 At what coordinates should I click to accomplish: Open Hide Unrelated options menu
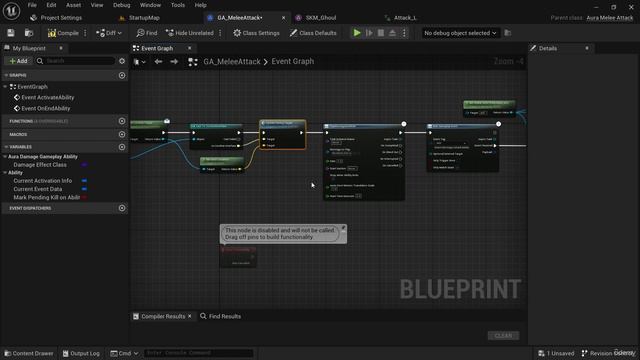coord(220,33)
